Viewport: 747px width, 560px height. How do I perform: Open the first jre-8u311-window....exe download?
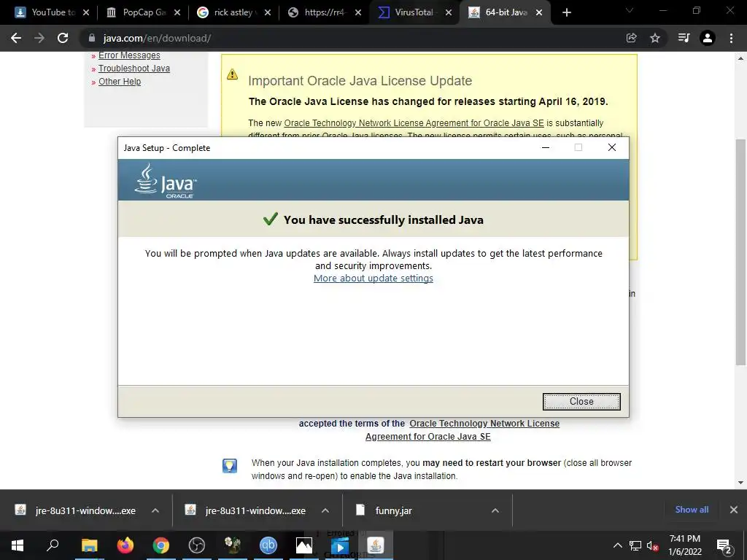click(x=85, y=510)
